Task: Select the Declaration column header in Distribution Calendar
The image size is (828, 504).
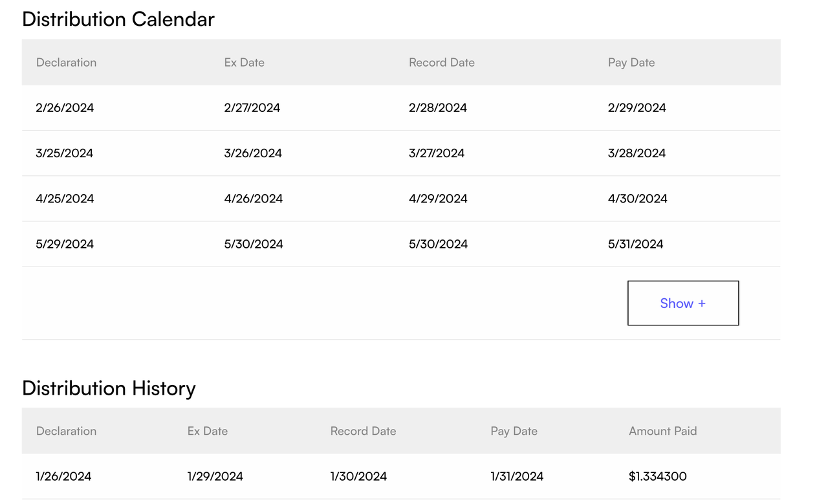Action: click(66, 62)
